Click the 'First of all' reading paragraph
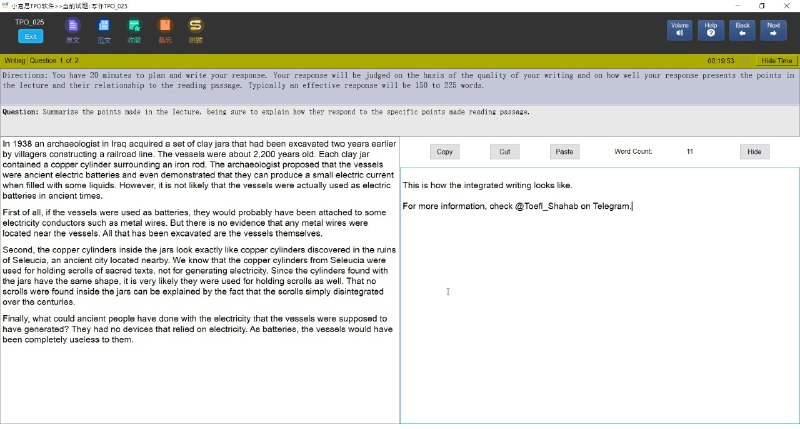 pos(194,223)
